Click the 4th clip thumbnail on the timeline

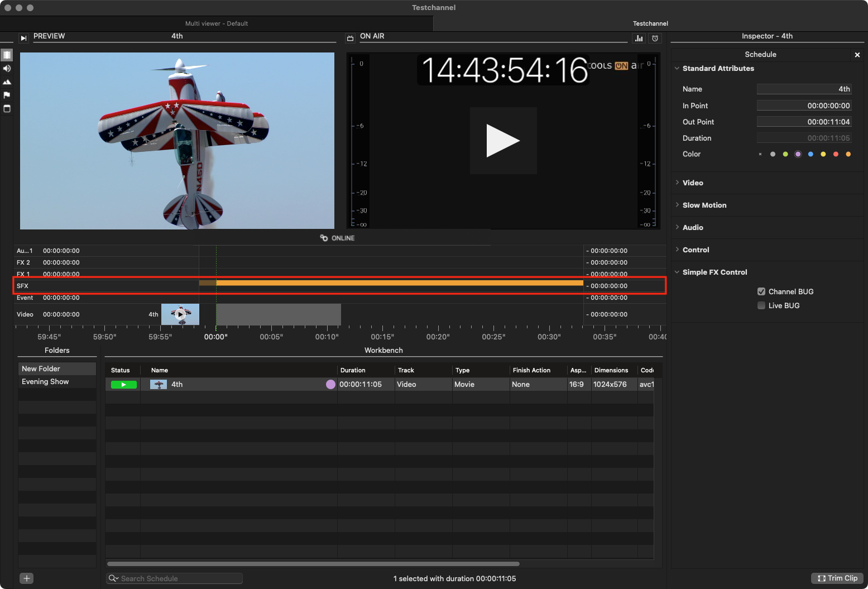180,314
